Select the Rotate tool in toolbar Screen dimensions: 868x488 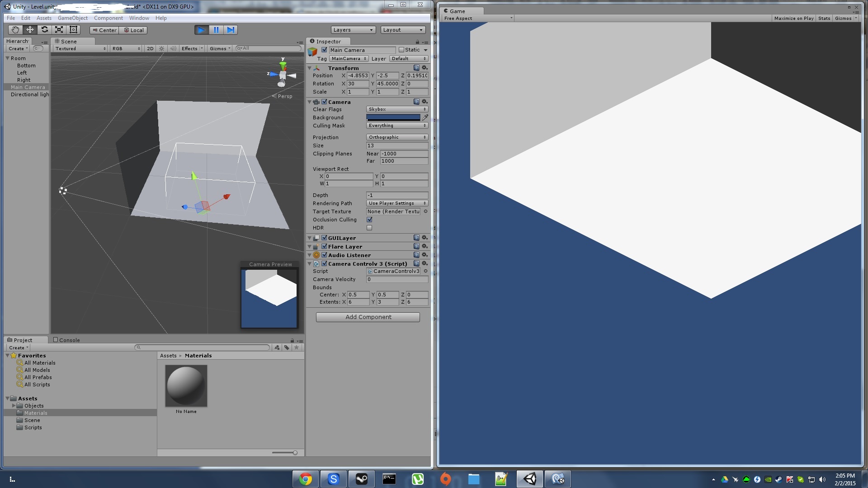pyautogui.click(x=44, y=30)
